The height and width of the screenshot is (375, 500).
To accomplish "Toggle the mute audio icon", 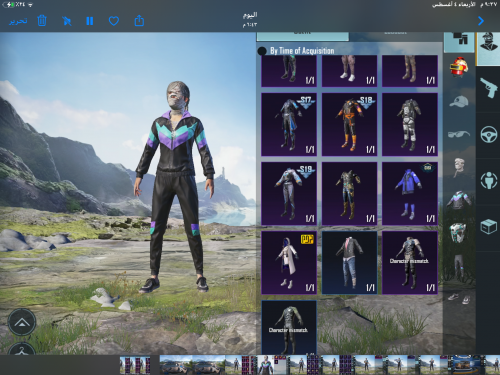I will click(67, 21).
